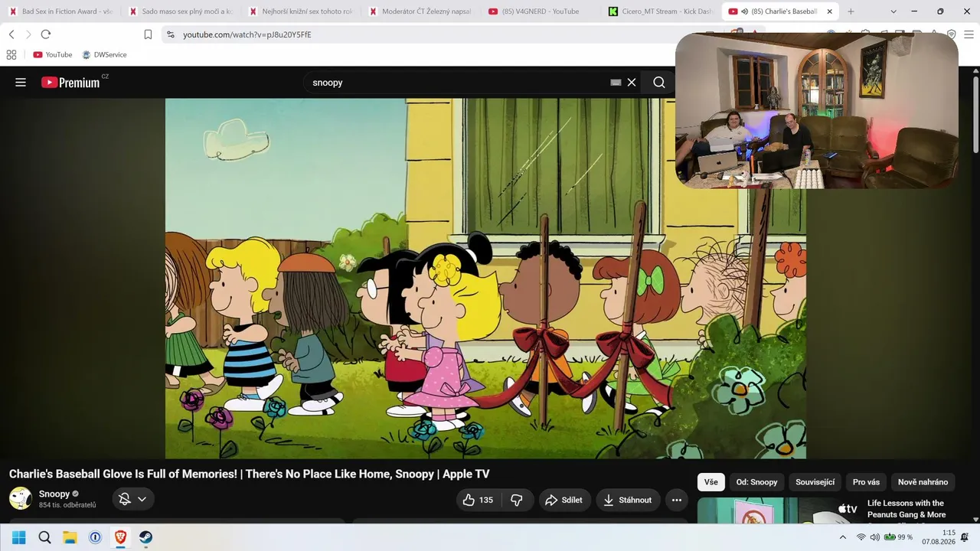This screenshot has height=551, width=980.
Task: Download the video with Stáhnout
Action: pyautogui.click(x=629, y=500)
